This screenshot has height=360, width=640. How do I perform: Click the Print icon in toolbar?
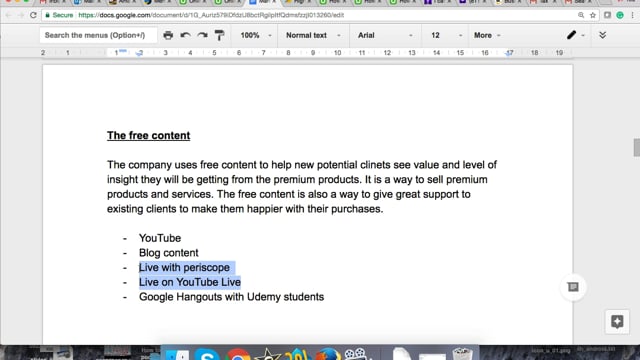[168, 35]
